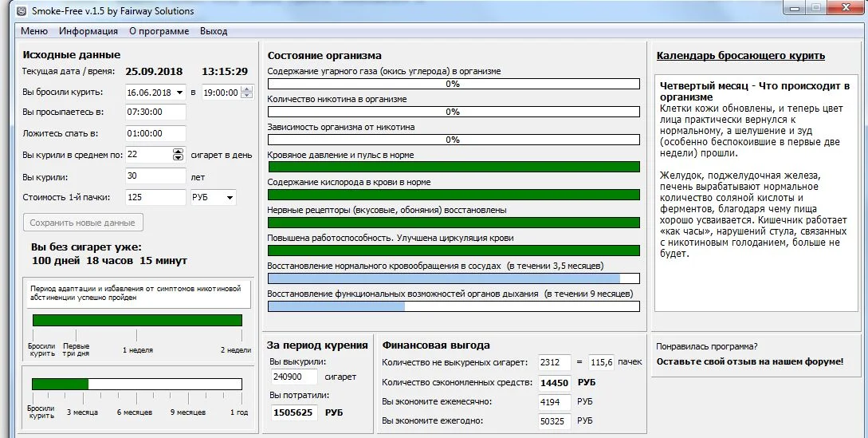Image resolution: width=868 pixels, height=438 pixels.
Task: Click the 100 дней 18 часов 15 минут text
Action: (110, 261)
